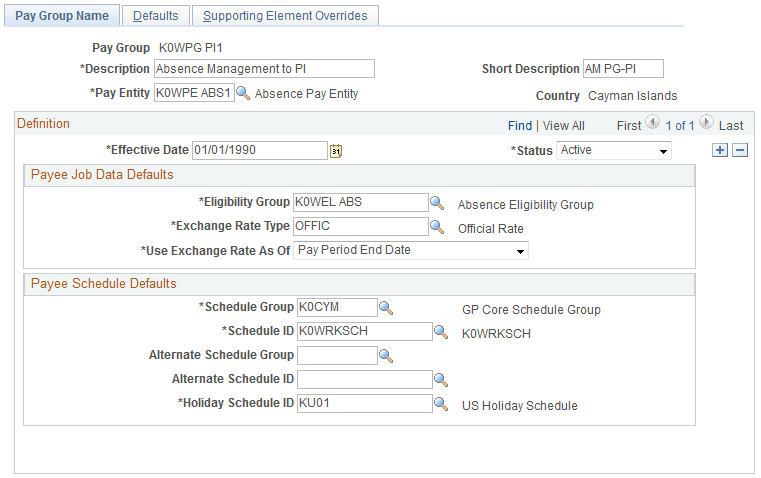
Task: Go to previous Definition row arrow
Action: click(652, 122)
